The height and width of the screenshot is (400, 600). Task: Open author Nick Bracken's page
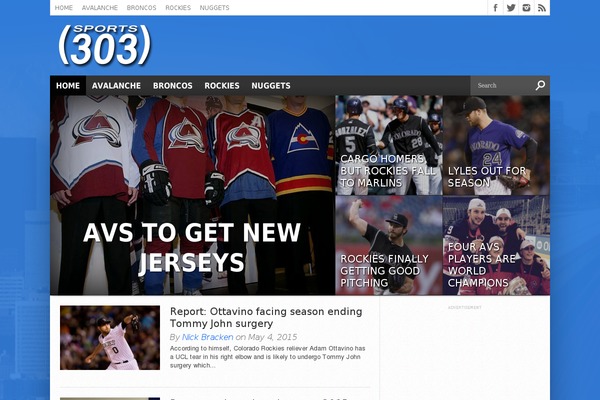(x=207, y=337)
